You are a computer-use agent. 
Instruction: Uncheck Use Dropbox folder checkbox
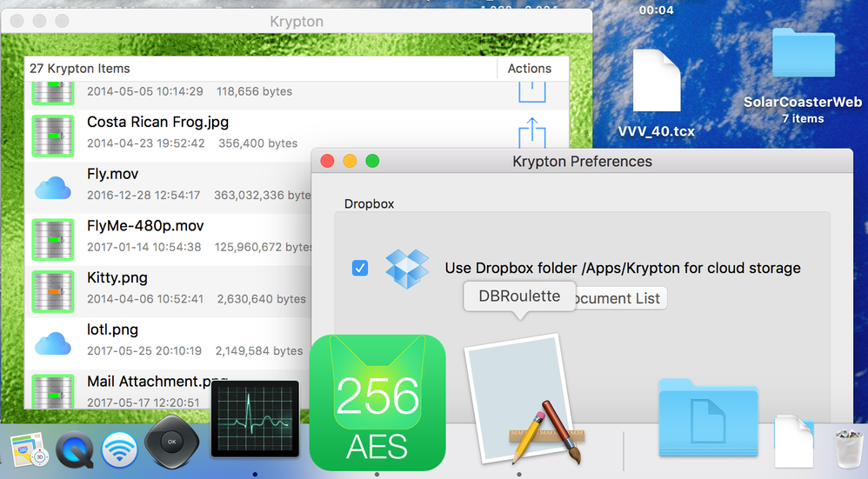pos(360,269)
